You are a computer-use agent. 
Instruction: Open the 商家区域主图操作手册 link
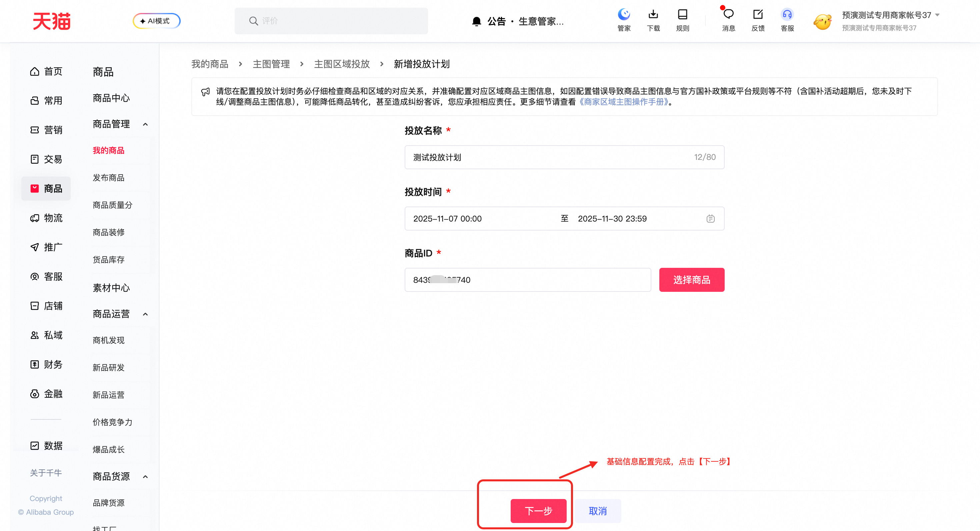624,102
